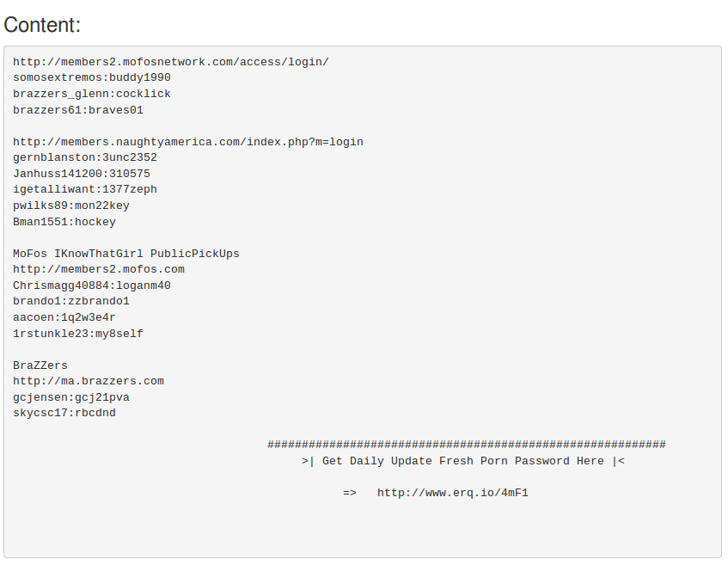Click the Content: heading
728x565 pixels.
[x=42, y=25]
